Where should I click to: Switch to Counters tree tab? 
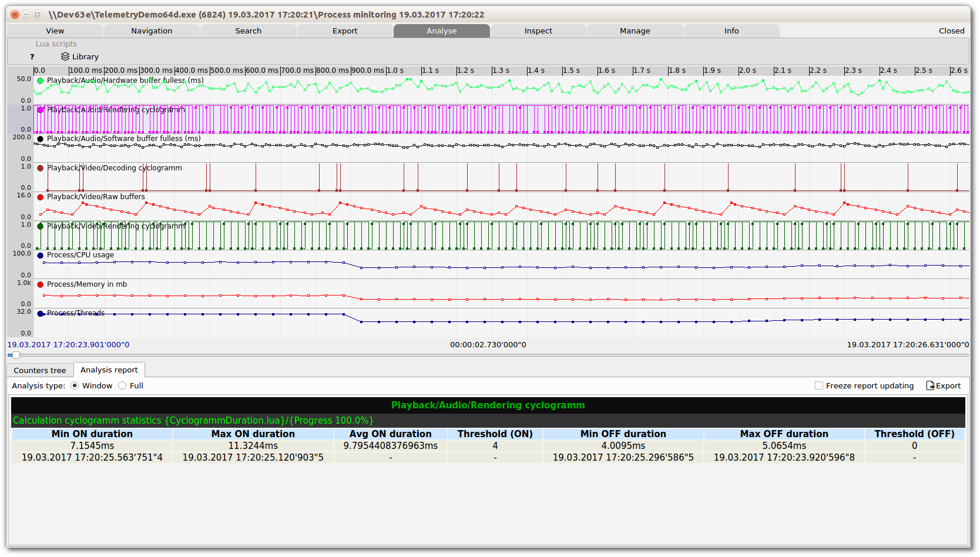(40, 371)
